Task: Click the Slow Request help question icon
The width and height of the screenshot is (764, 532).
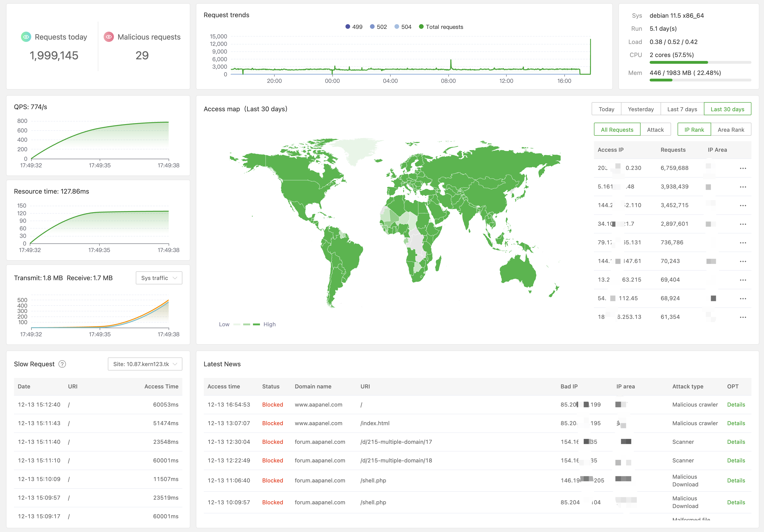Action: tap(62, 364)
